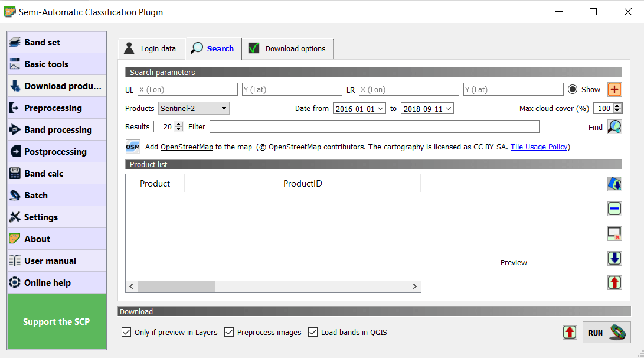Click the ProductID column header
644x358 pixels.
pos(303,183)
